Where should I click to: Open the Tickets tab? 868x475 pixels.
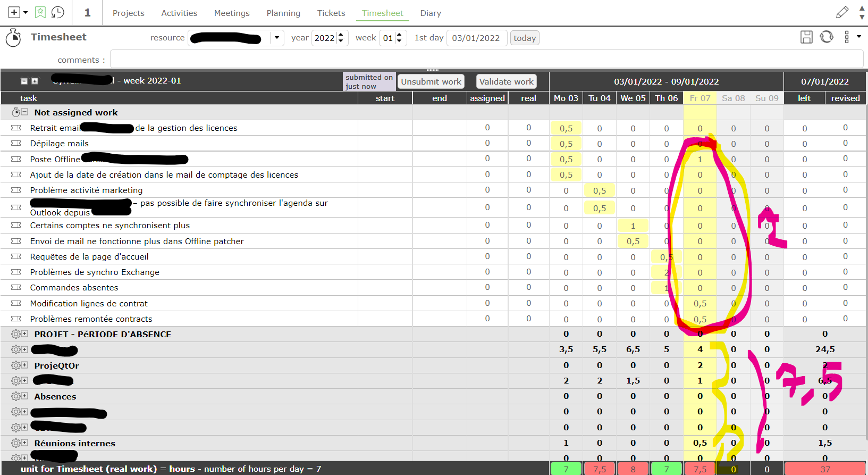click(331, 13)
